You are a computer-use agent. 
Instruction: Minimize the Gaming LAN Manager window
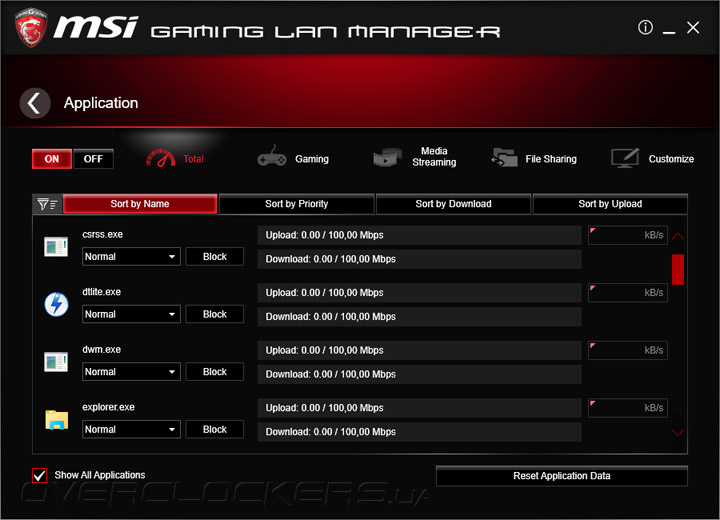[669, 32]
